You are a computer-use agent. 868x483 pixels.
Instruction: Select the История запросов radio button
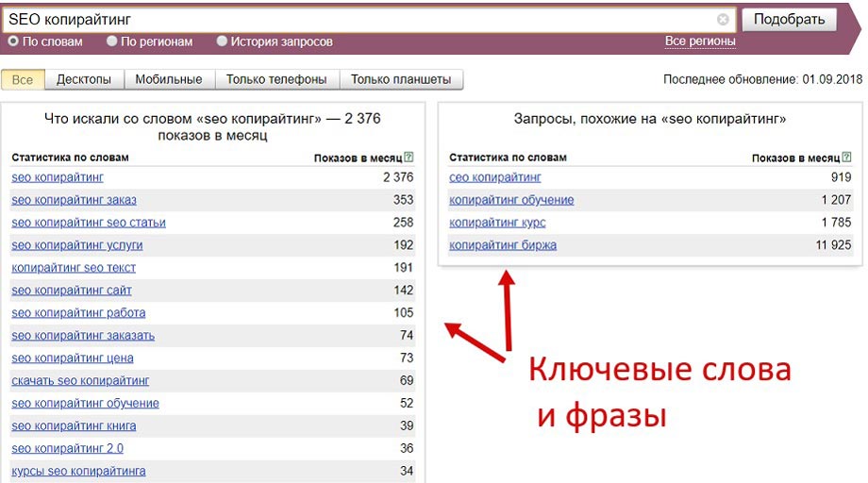pos(222,41)
